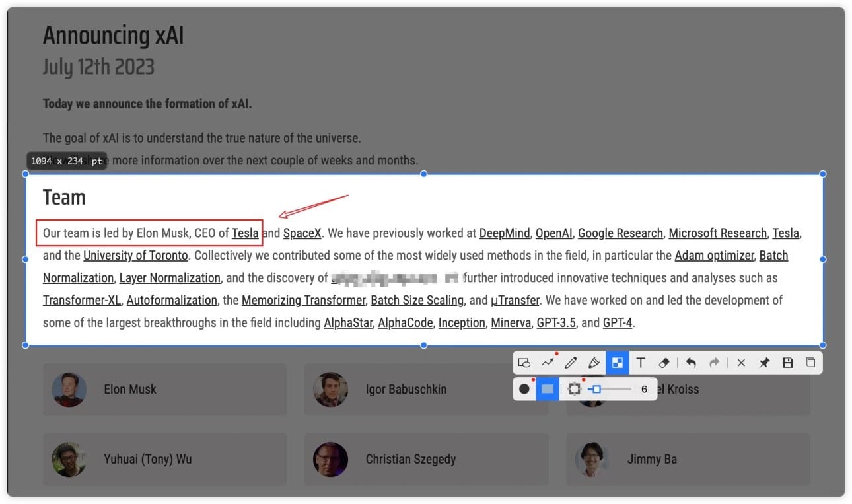
Task: Select the shape (rectangle/ellipse) tool
Action: tap(524, 363)
